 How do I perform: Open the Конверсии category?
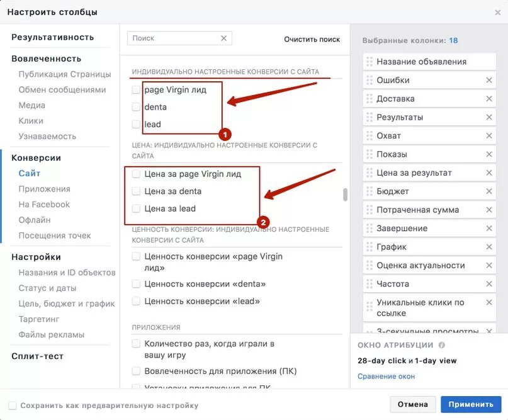(36, 158)
